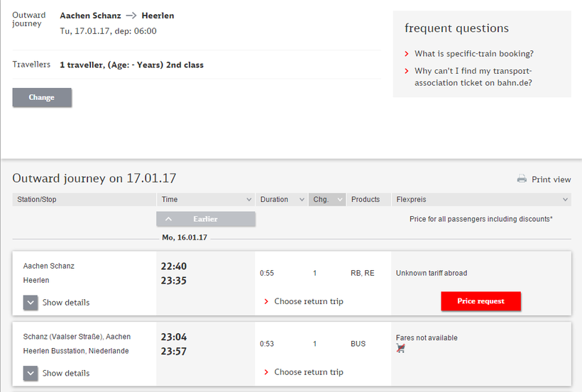Click the red arrow beside the 23:04 return trip
Screen dimensions: 582x392
[266, 373]
